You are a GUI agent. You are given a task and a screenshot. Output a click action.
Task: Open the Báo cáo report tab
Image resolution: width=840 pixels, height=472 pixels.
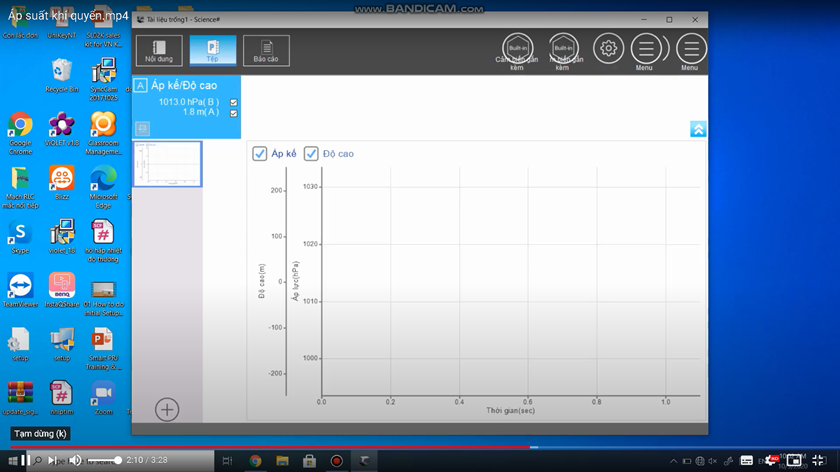click(x=266, y=51)
